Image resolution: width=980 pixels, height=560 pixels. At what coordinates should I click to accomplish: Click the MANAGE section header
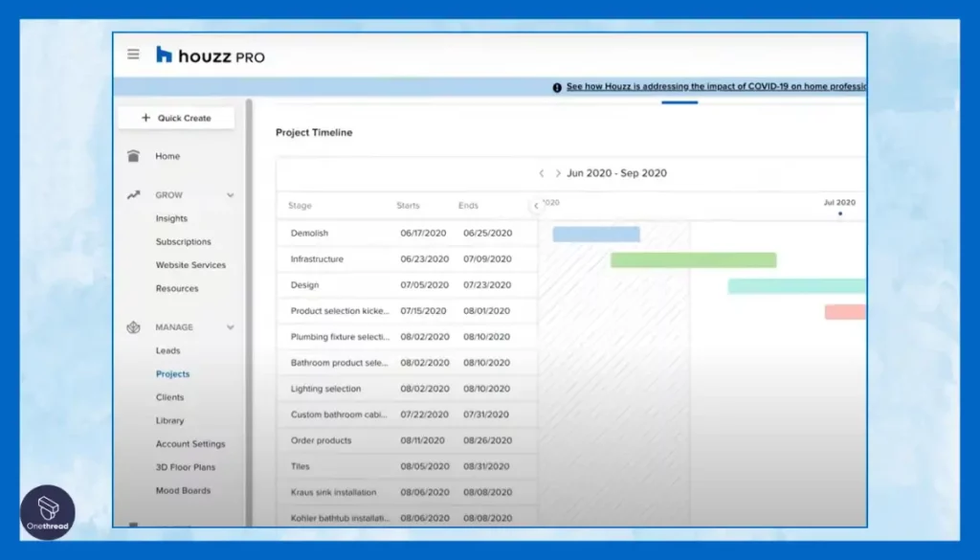[x=174, y=327]
